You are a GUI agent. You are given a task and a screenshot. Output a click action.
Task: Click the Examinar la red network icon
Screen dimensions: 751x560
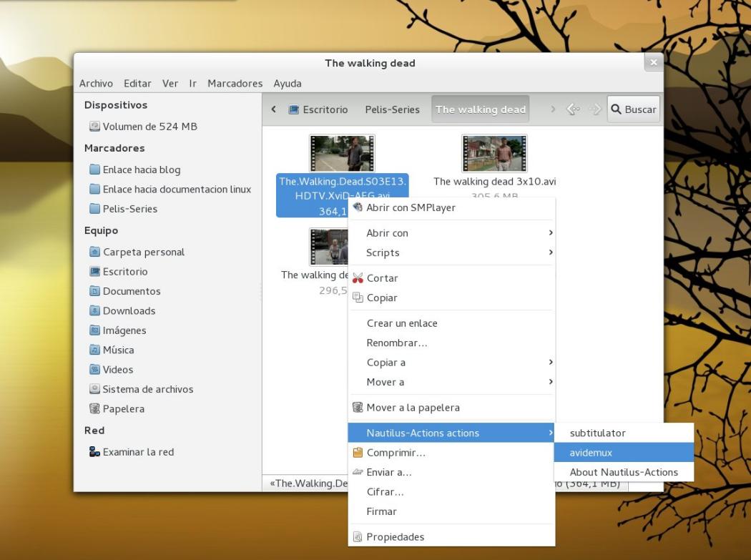click(95, 452)
